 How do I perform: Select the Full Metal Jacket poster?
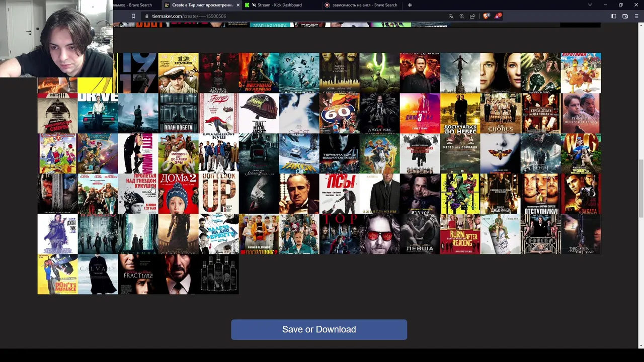coord(259,113)
